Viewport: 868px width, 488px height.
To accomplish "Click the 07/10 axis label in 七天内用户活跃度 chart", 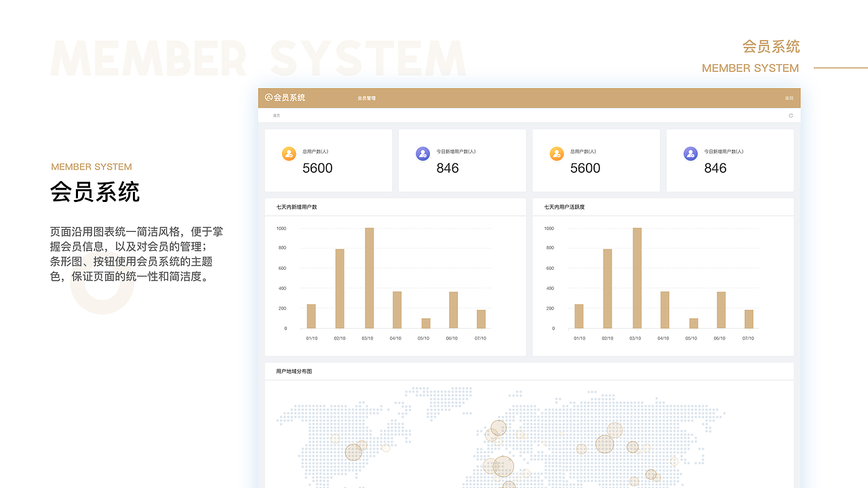I will [x=748, y=338].
